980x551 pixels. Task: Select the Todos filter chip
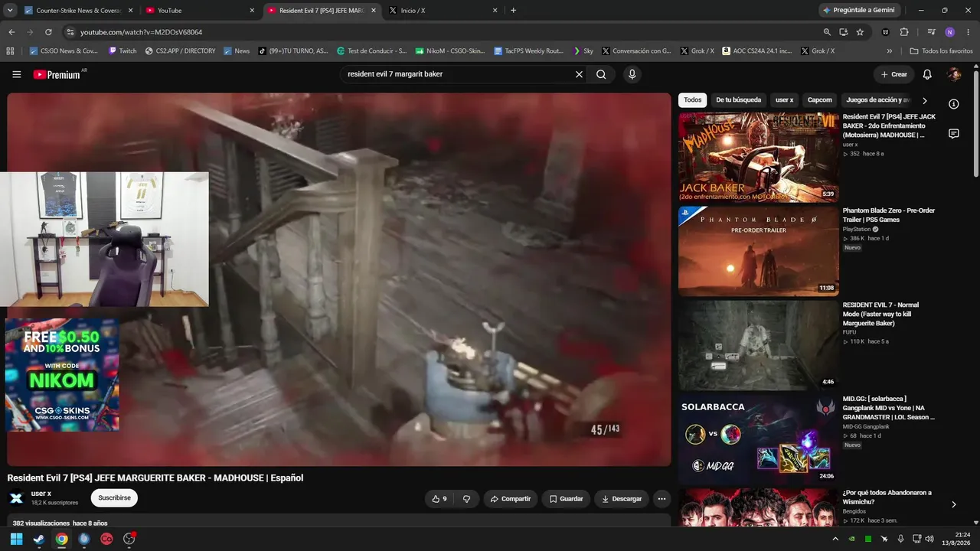(x=693, y=100)
